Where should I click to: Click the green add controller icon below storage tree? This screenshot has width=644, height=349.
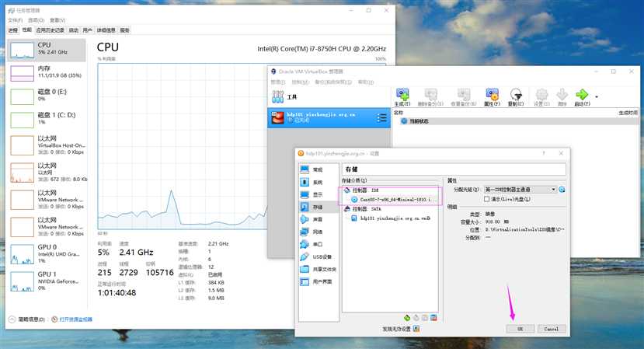coord(407,318)
